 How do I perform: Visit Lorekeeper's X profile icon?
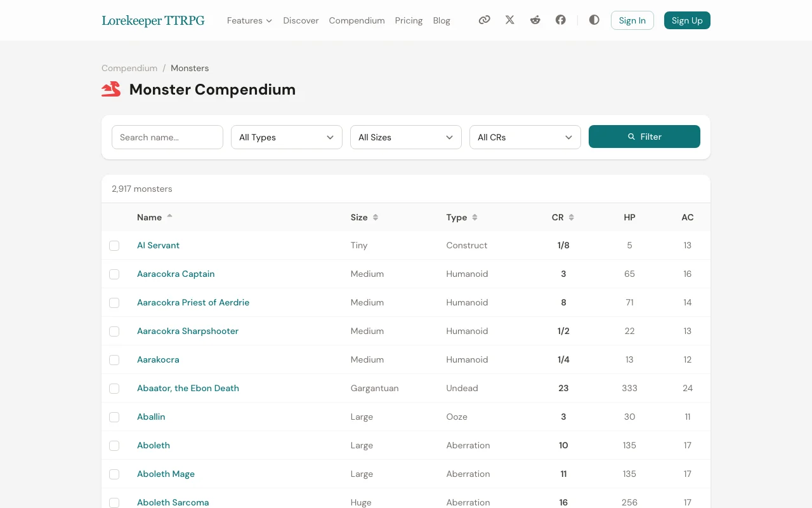(510, 20)
